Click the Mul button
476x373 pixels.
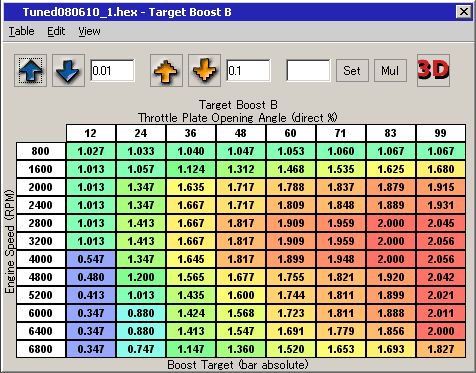pos(390,71)
